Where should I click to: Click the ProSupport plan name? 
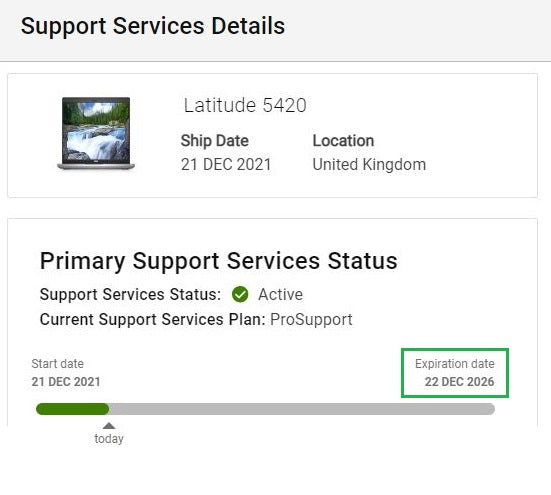click(311, 320)
